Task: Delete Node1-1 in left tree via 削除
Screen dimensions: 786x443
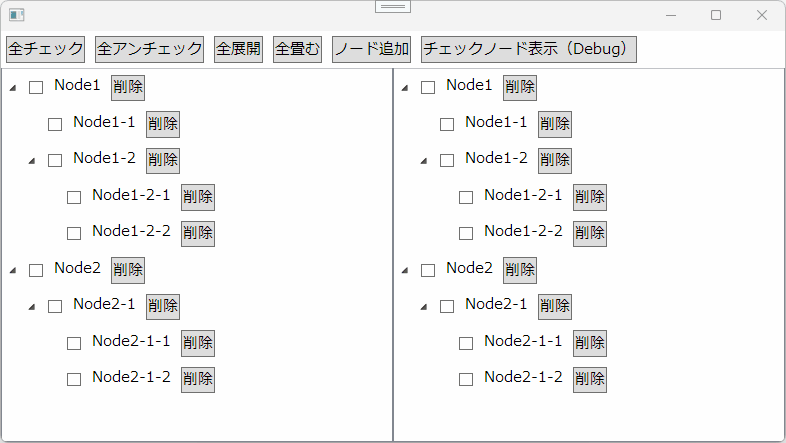Action: click(x=163, y=124)
